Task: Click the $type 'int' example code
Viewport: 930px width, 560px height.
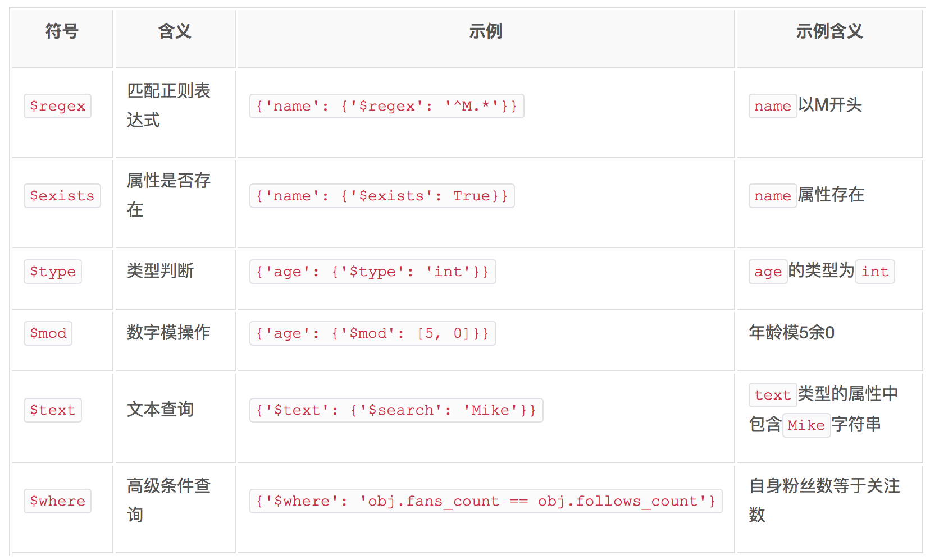Action: pos(372,272)
